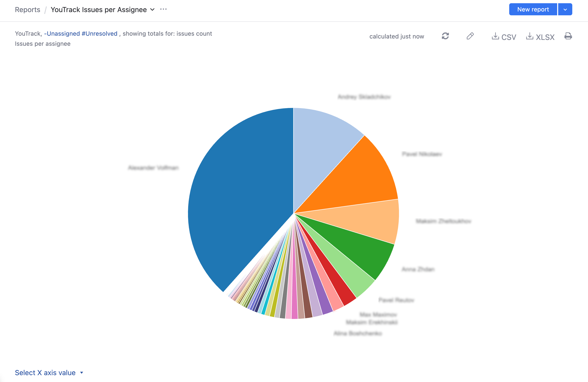This screenshot has height=382, width=588.
Task: Navigate back to the Reports list
Action: [x=27, y=10]
